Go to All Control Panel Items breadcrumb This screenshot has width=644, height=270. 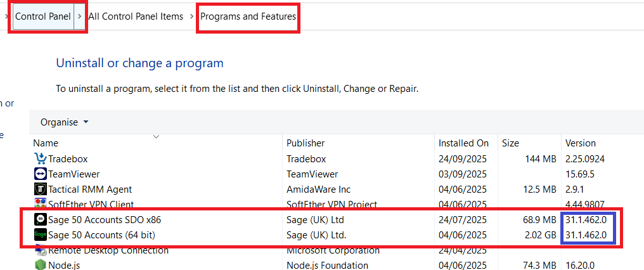136,16
